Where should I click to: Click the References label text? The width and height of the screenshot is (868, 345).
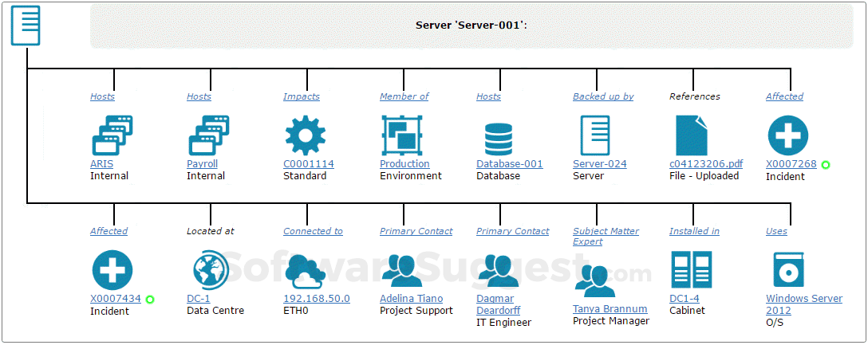(695, 96)
